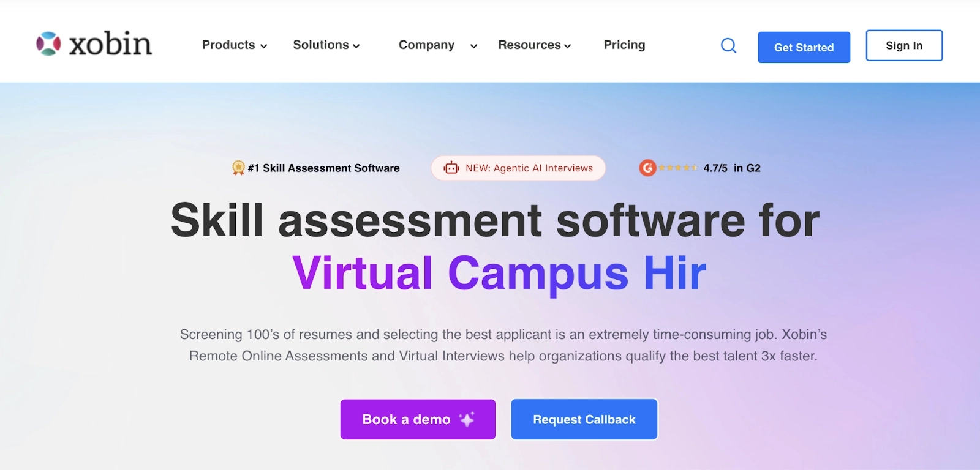This screenshot has width=980, height=470.
Task: Open the Resources menu
Action: [x=529, y=45]
